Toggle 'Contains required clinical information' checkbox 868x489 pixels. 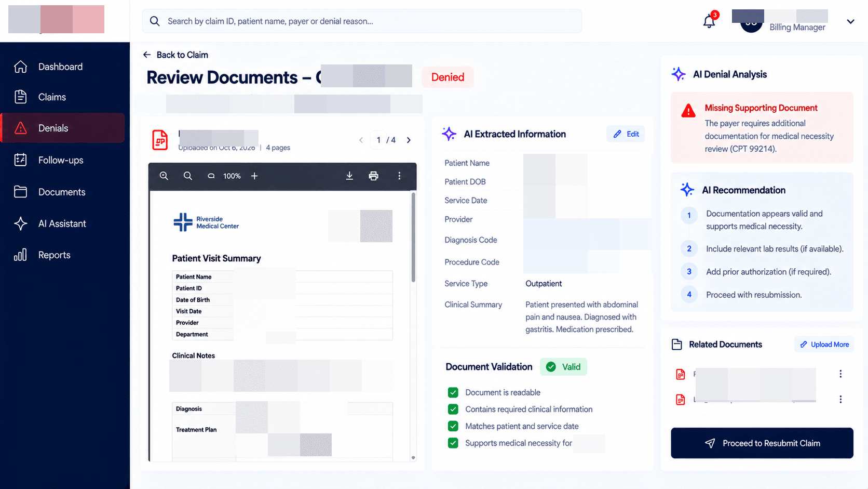click(453, 409)
